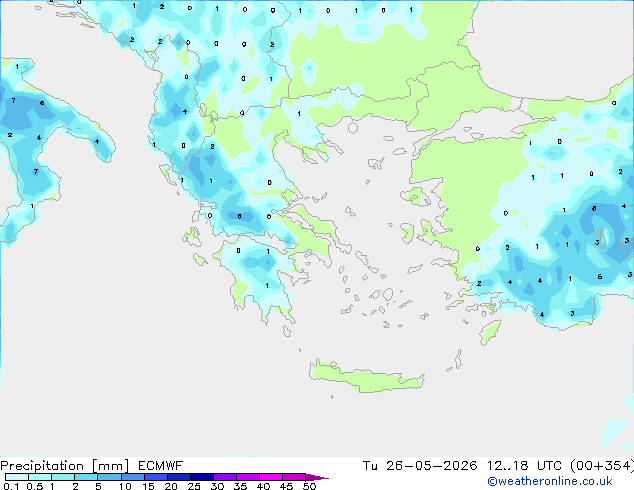Pick the legend swatch between 10 and 15
This screenshot has width=634, height=490.
click(x=133, y=477)
